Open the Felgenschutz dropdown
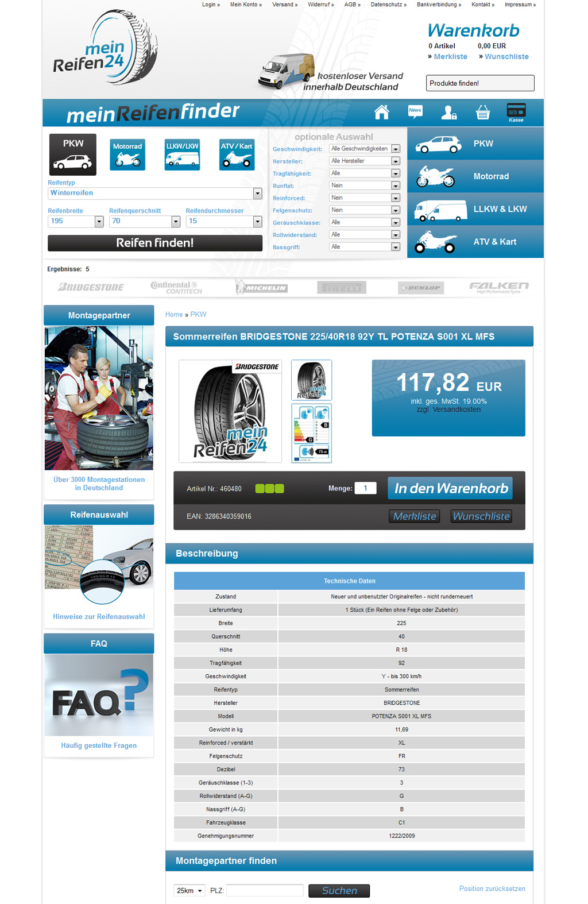 (365, 210)
